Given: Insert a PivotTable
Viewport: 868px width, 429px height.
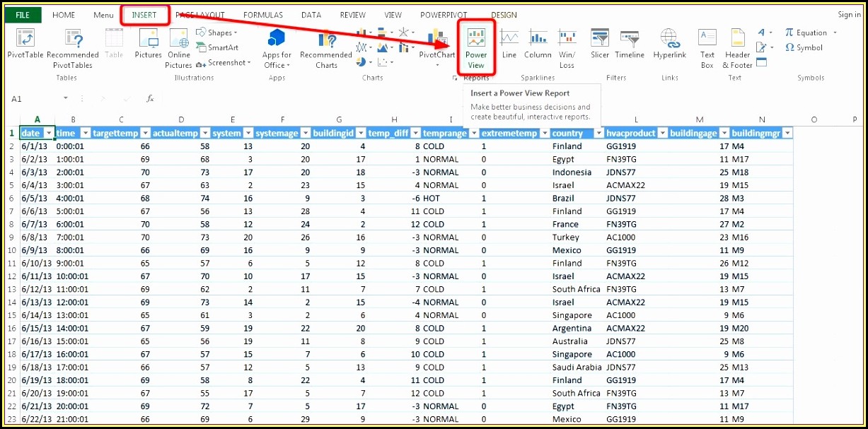Looking at the screenshot, I should click(25, 44).
